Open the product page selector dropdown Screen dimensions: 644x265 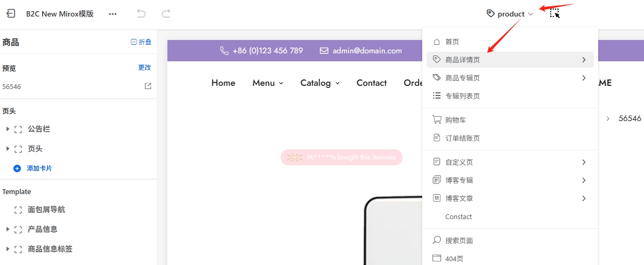click(510, 14)
